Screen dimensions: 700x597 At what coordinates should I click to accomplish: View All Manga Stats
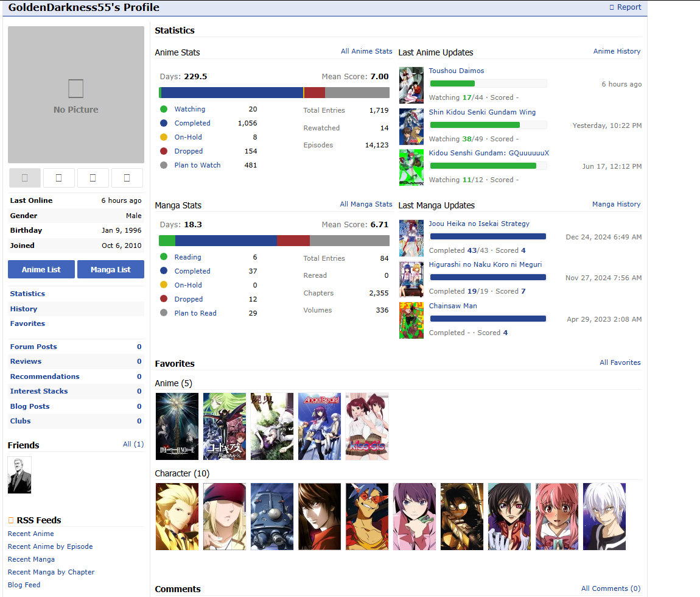tap(366, 204)
